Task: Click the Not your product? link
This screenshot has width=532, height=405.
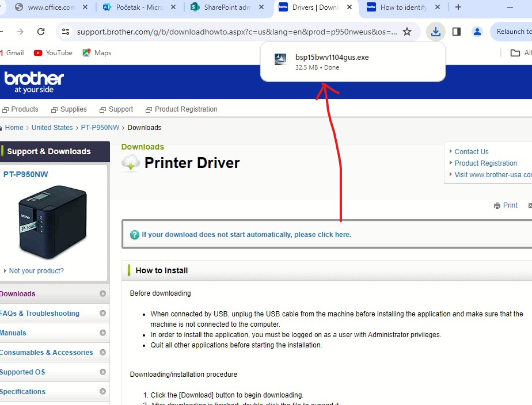Action: point(36,271)
